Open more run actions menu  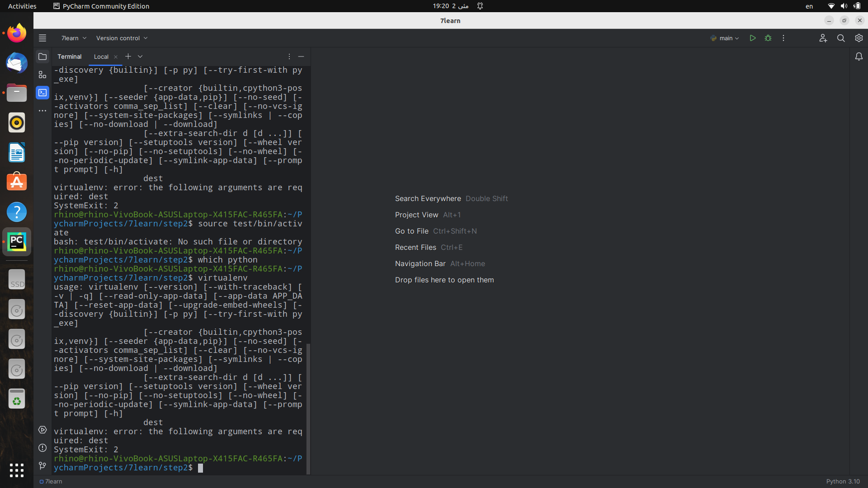(x=783, y=38)
